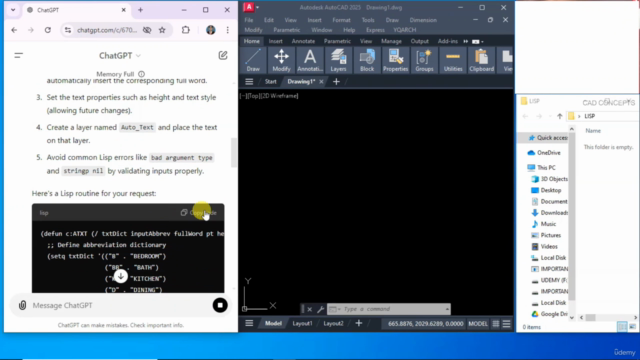The width and height of the screenshot is (640, 360).
Task: Switch to the Start file tab
Action: pyautogui.click(x=271, y=82)
